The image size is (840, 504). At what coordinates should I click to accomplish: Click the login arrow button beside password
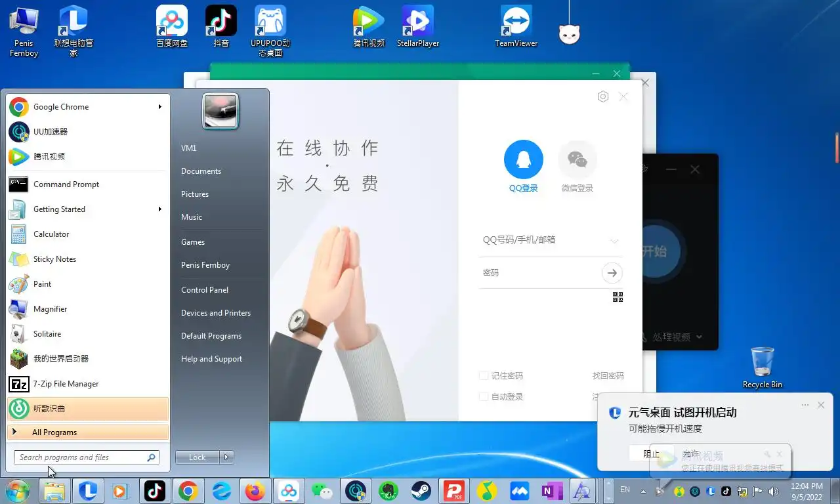point(612,272)
